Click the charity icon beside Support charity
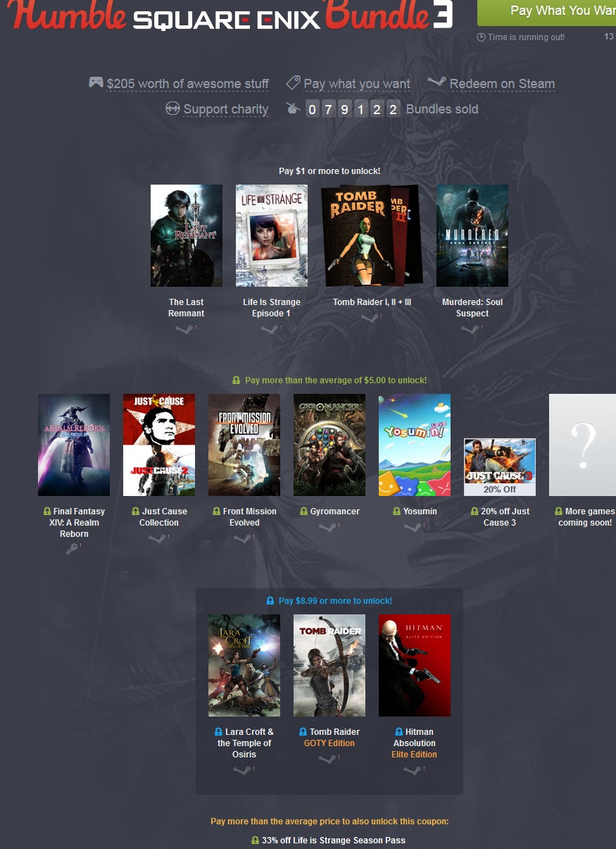 pyautogui.click(x=172, y=109)
